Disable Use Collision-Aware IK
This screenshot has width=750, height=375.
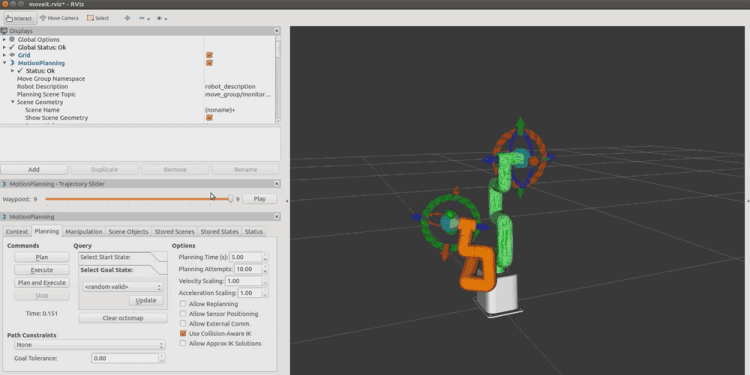[183, 333]
